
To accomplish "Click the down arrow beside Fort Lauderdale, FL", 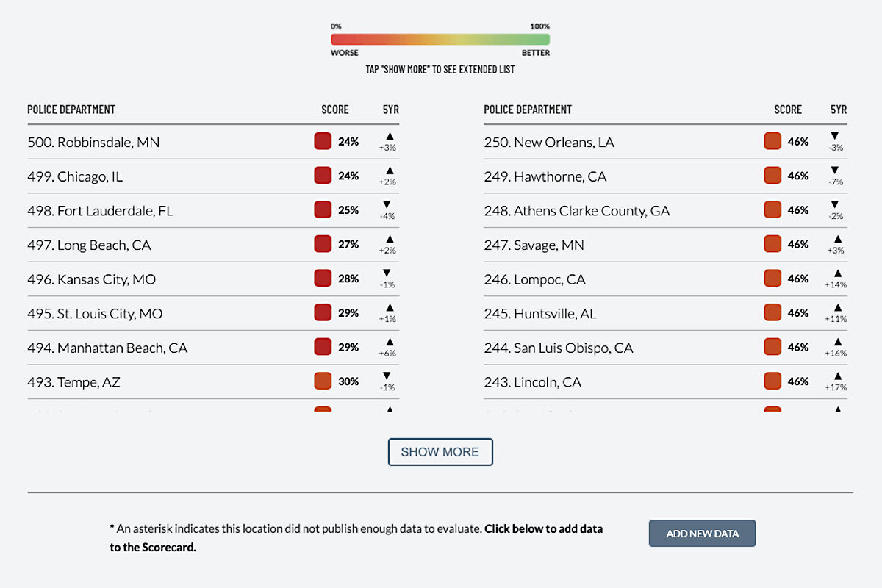I will pos(387,204).
